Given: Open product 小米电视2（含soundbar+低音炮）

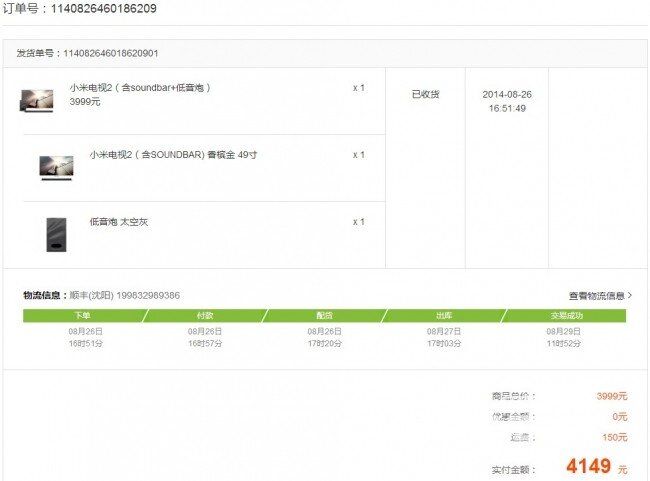Looking at the screenshot, I should click(x=140, y=88).
